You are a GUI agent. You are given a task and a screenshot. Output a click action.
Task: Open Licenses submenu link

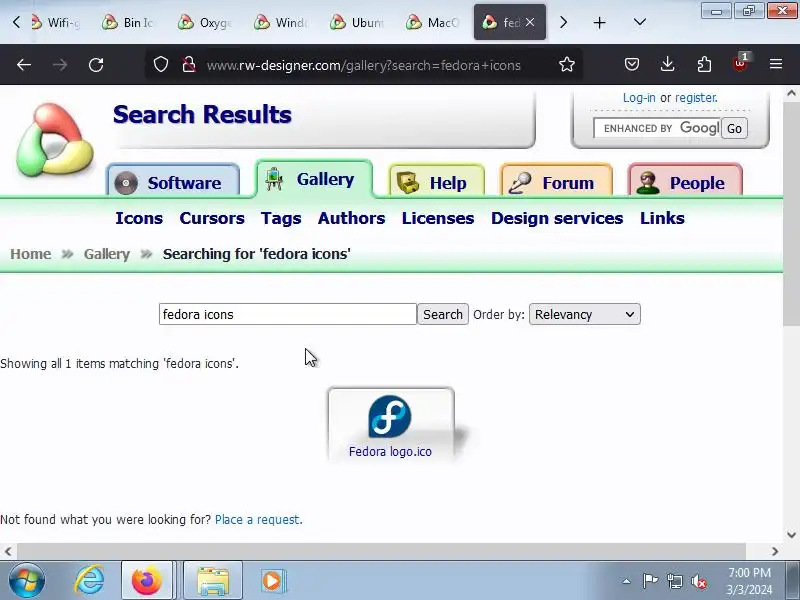(x=438, y=218)
